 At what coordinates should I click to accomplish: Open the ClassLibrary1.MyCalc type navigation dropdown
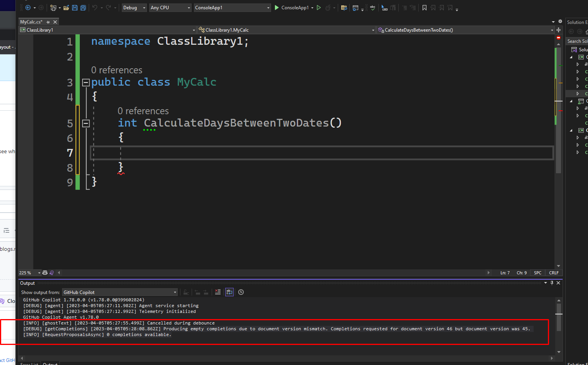click(x=286, y=30)
